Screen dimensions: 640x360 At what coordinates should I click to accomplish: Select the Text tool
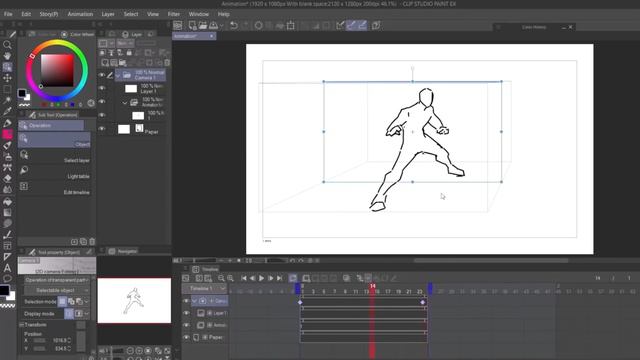point(7,268)
